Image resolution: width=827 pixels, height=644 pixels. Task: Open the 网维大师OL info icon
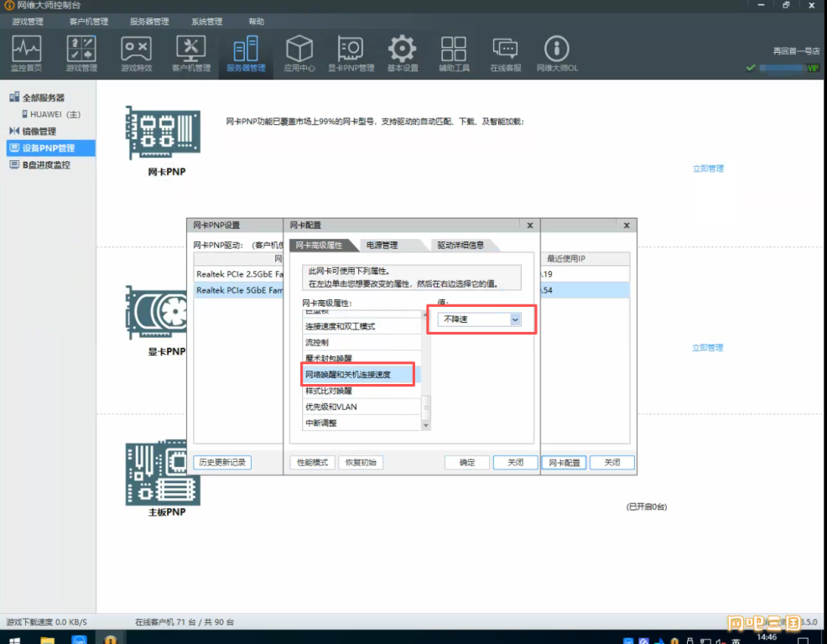click(557, 54)
